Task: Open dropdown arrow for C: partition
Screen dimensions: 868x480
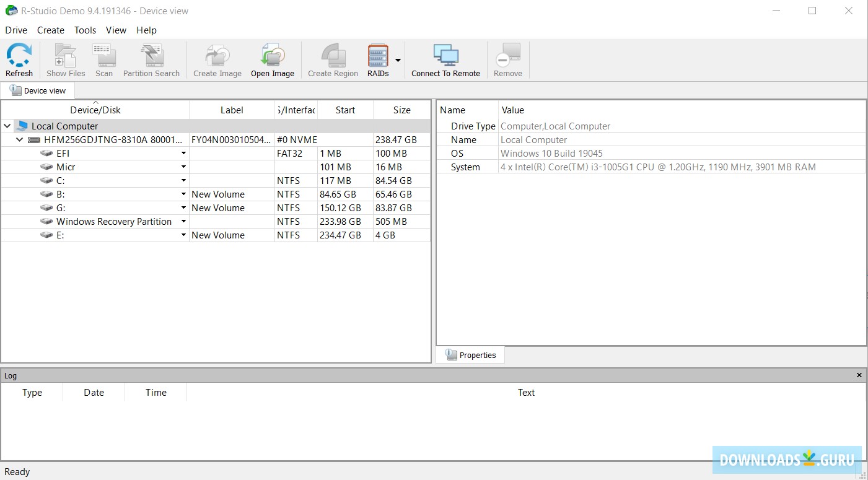Action: coord(183,181)
